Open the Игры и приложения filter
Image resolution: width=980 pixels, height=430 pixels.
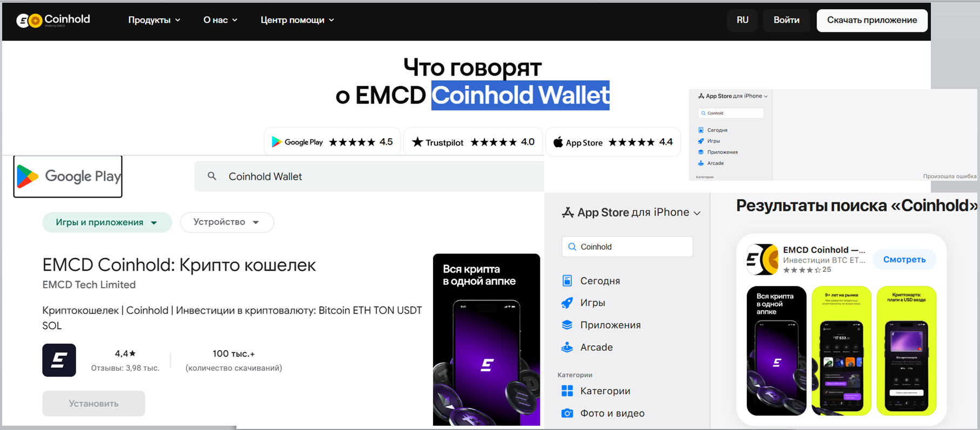click(107, 222)
